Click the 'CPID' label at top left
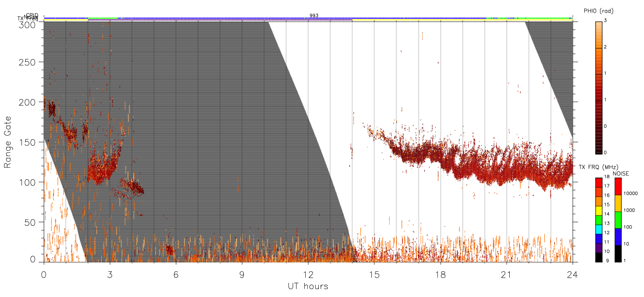The width and height of the screenshot is (644, 297). point(32,15)
